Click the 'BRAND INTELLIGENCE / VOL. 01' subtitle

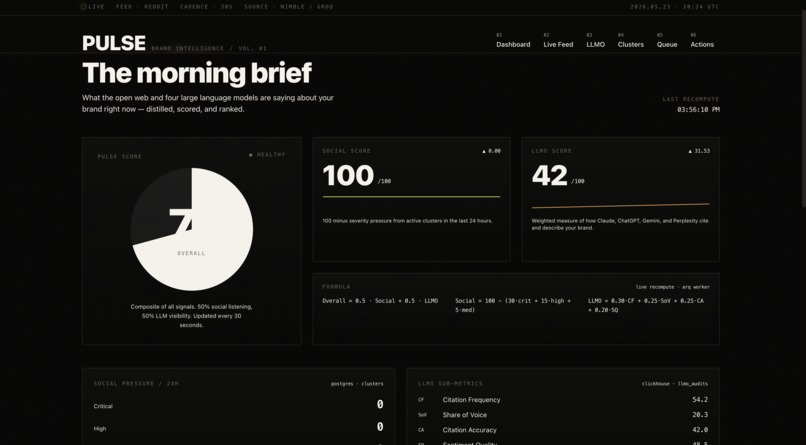pos(209,48)
